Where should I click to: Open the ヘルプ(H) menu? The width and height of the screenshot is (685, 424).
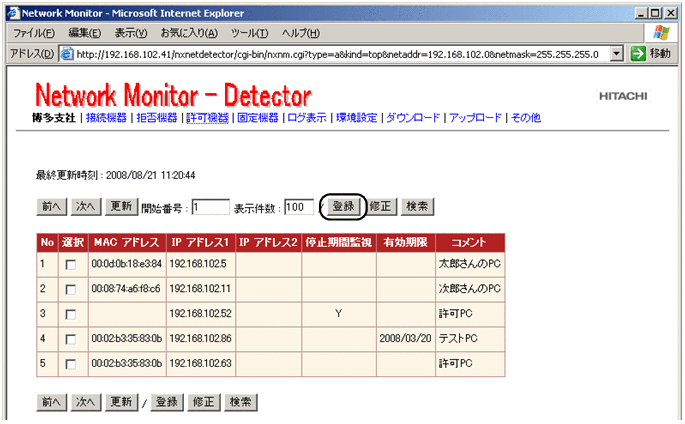point(301,33)
